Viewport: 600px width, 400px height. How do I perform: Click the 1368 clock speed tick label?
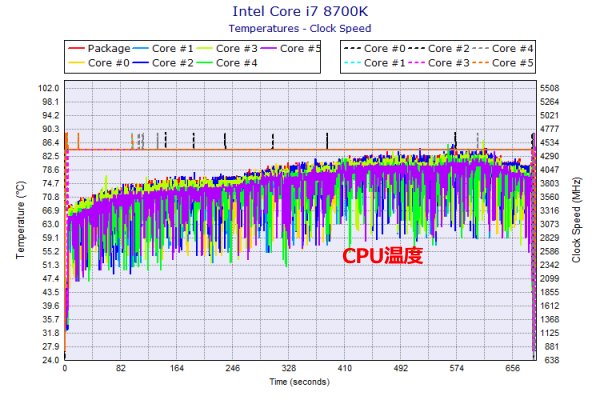point(549,319)
